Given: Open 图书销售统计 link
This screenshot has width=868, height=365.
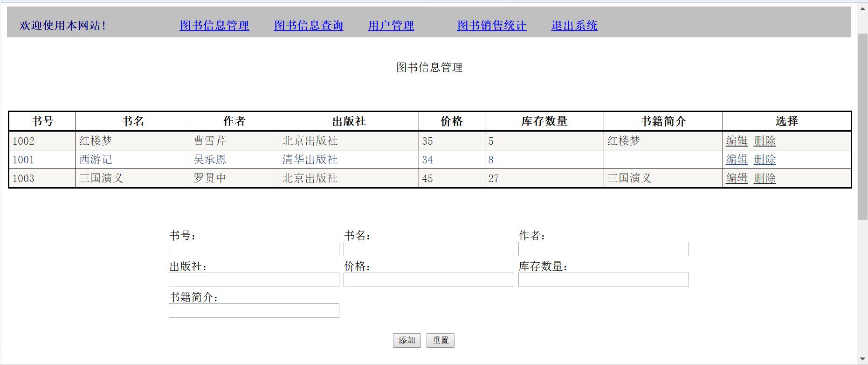Looking at the screenshot, I should point(492,26).
